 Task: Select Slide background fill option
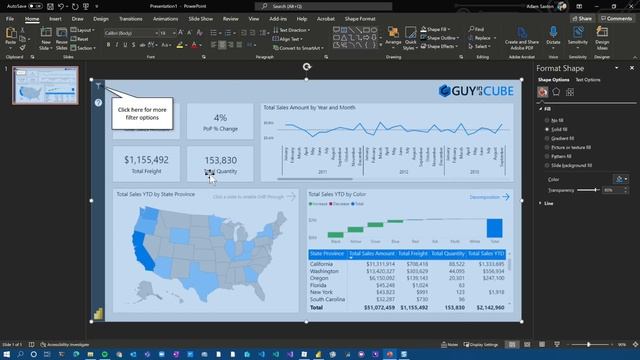coord(568,165)
